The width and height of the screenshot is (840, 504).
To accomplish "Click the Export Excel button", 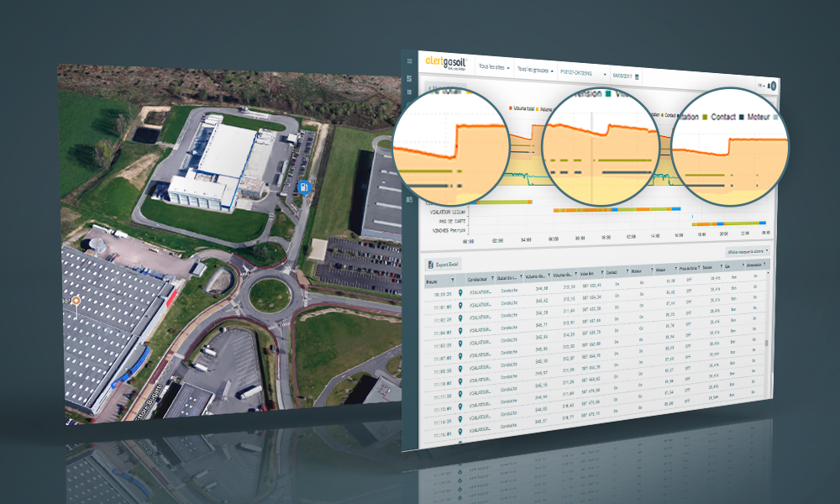I will click(445, 265).
